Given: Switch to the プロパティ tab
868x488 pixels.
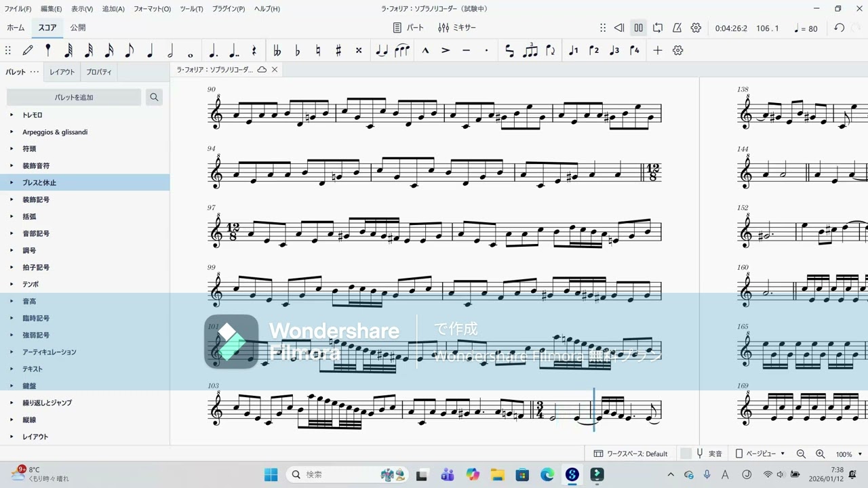Looking at the screenshot, I should pos(99,72).
